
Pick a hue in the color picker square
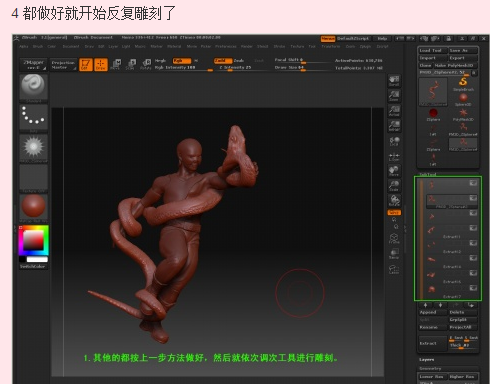coord(33,240)
